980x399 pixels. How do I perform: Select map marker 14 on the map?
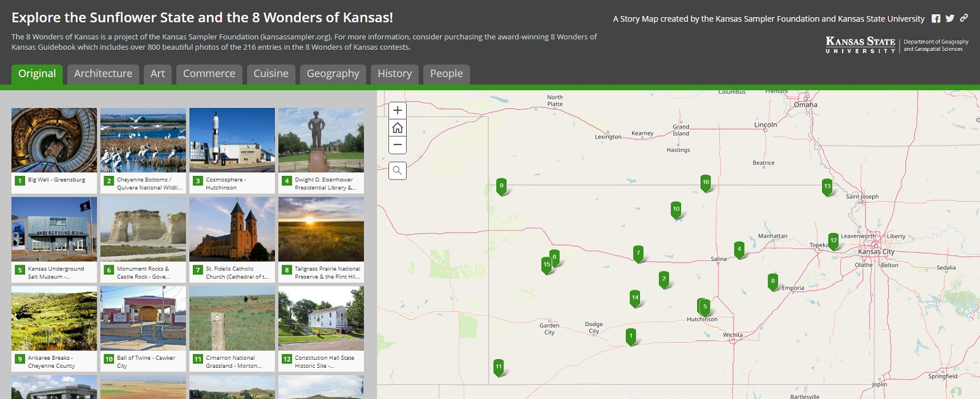pos(635,298)
